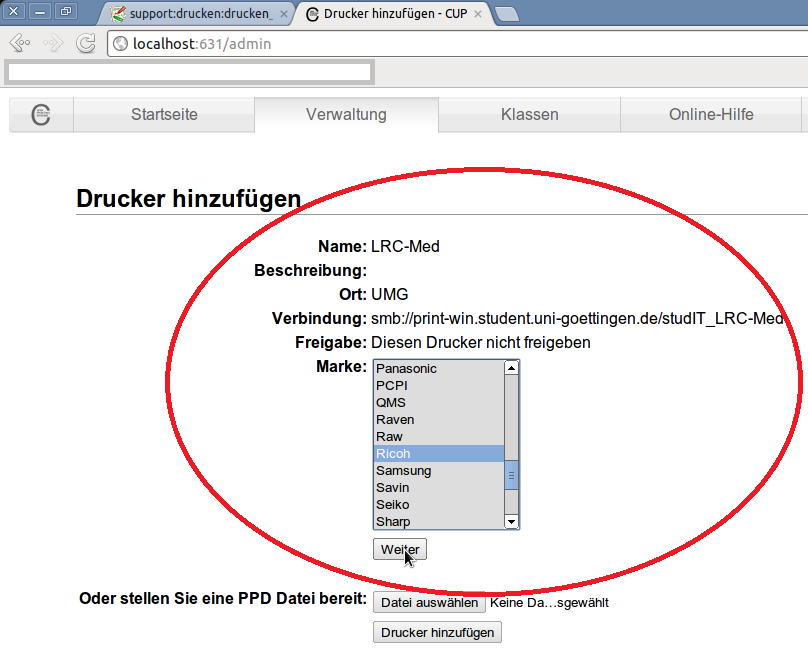Restore the browser window size
Screen dimensions: 808x653
click(65, 11)
